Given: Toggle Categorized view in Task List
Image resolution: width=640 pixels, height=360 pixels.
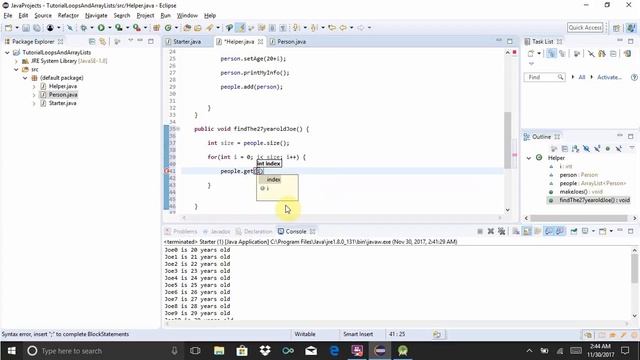Looking at the screenshot, I should pyautogui.click(x=551, y=53).
